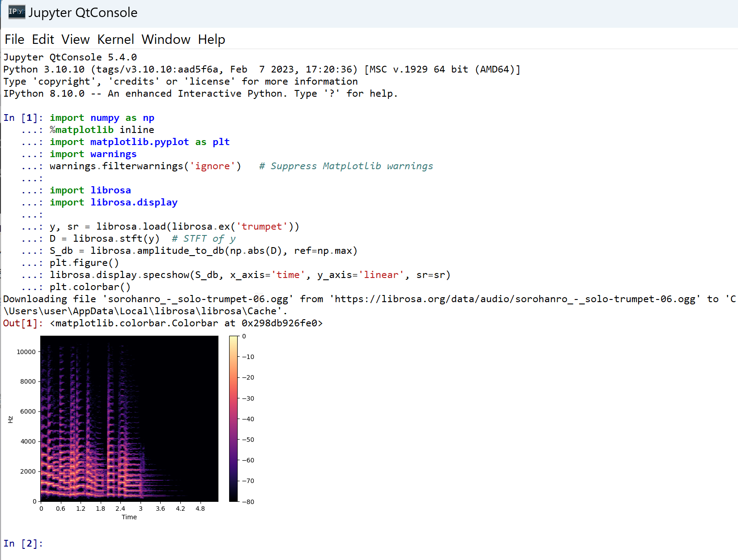Image resolution: width=738 pixels, height=560 pixels.
Task: Click the Python 3.10.10 version line
Action: pos(262,69)
